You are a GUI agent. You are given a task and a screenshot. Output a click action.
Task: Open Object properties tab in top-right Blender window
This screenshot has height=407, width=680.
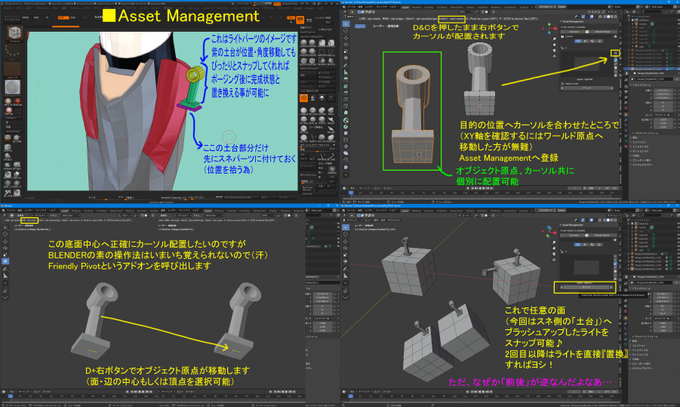coord(625,114)
